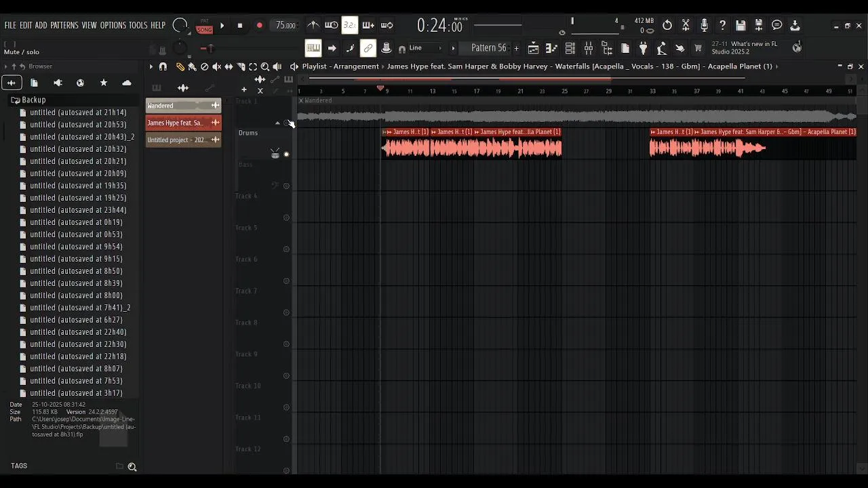
Task: Select the playlist Mute tool
Action: pos(216,66)
